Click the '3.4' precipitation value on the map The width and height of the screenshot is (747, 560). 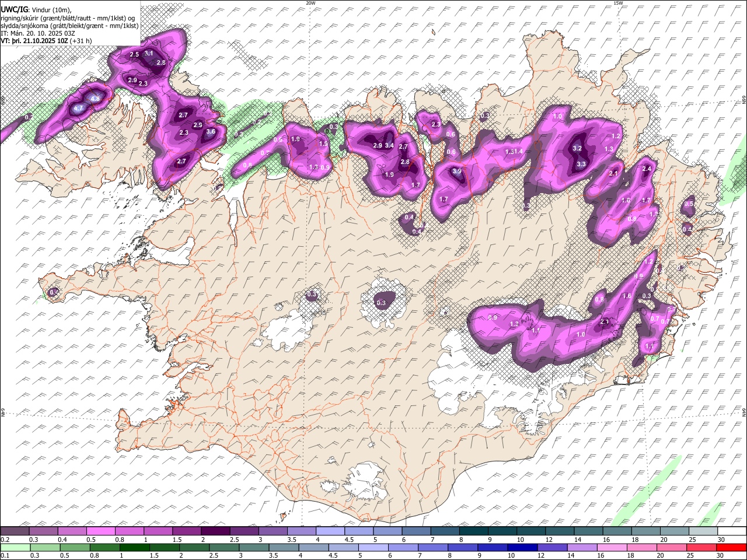pyautogui.click(x=389, y=146)
